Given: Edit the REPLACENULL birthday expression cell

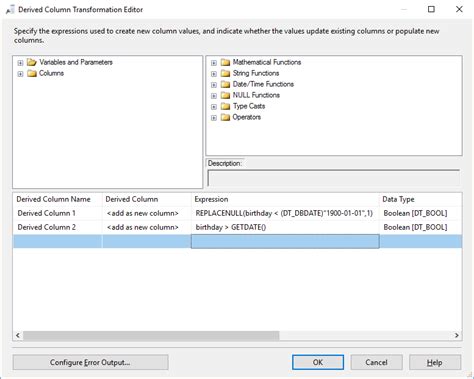Looking at the screenshot, I should (x=285, y=213).
